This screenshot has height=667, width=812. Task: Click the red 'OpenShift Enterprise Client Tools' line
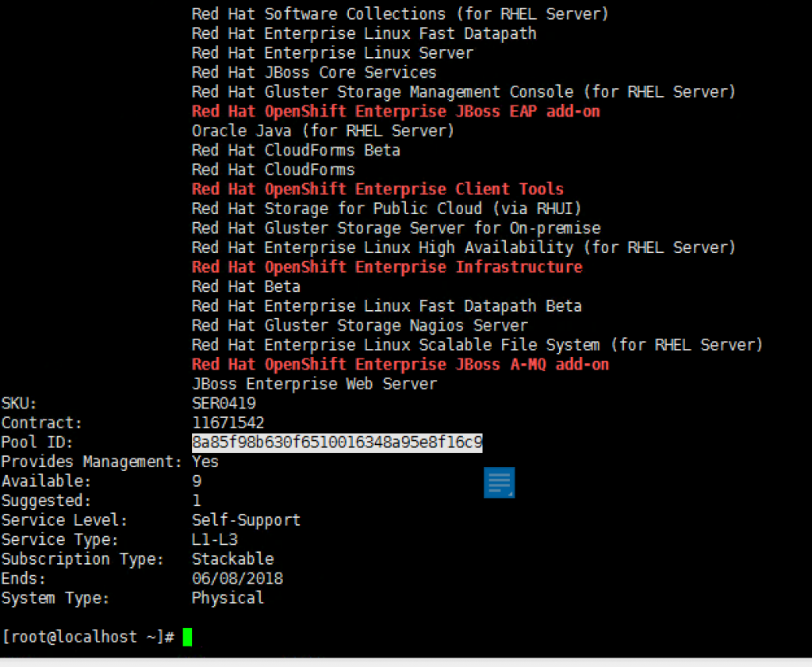click(377, 189)
